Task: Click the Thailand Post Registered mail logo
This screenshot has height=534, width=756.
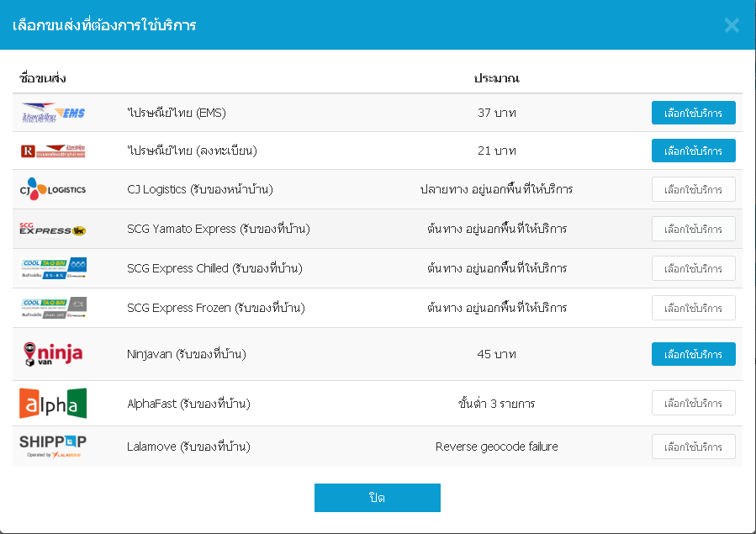Action: coord(53,151)
